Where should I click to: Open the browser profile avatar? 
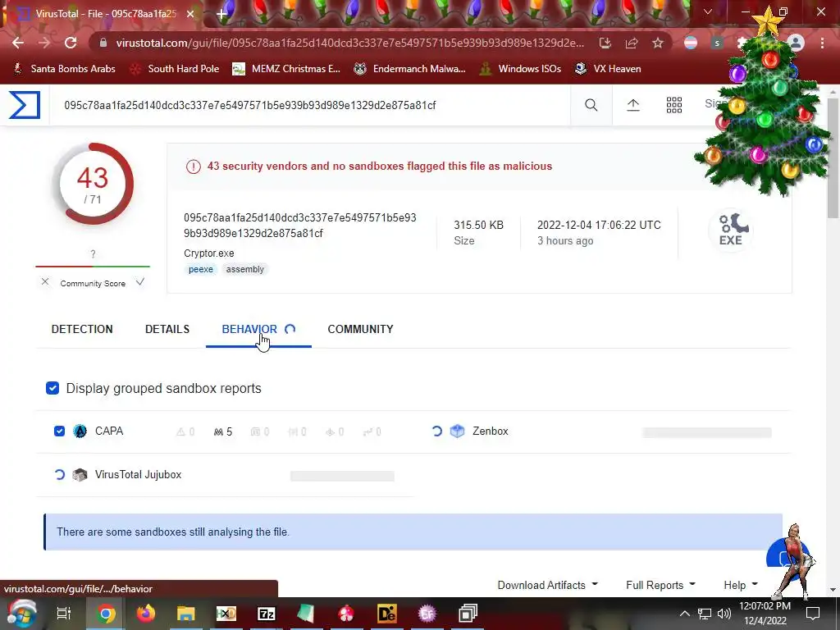[796, 43]
